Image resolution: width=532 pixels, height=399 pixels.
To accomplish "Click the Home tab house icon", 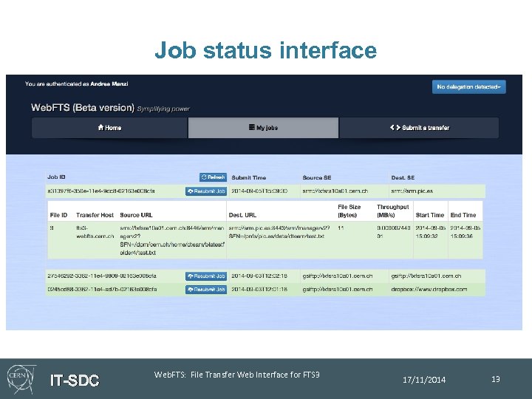I will coord(100,128).
